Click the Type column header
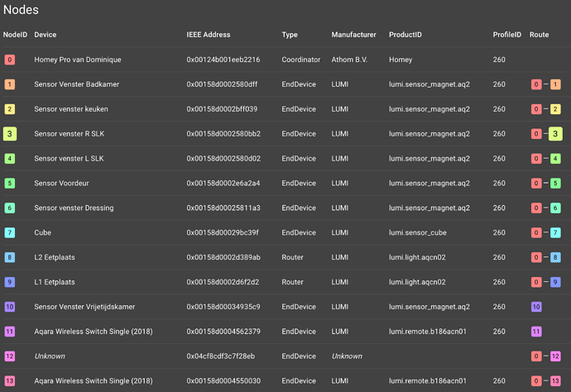Screen dimensions: 571x392 tap(290, 35)
